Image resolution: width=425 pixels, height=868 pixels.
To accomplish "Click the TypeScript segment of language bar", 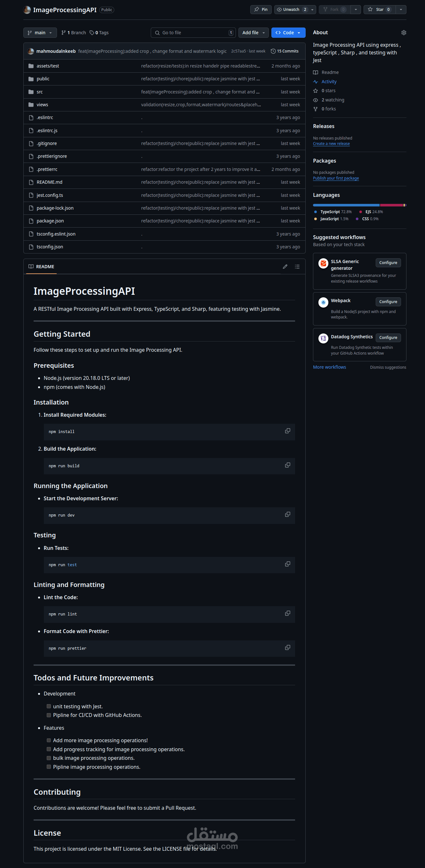I will tap(346, 205).
